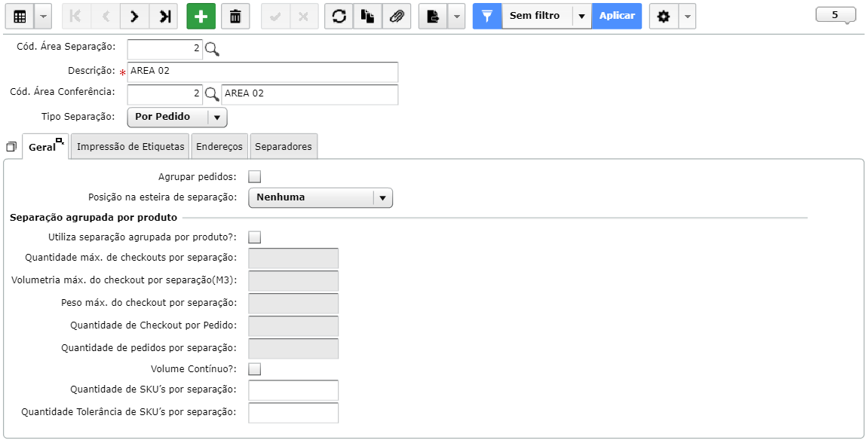Click the Descrição input field
The height and width of the screenshot is (443, 868).
[262, 72]
